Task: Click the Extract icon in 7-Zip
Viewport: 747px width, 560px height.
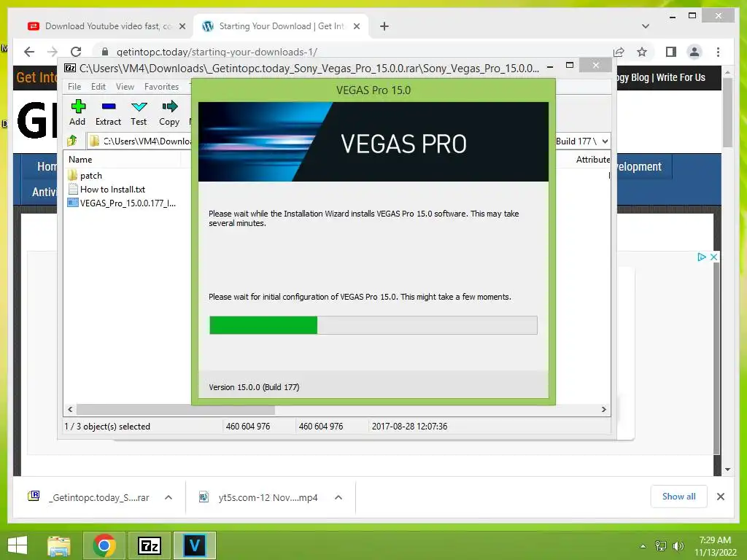Action: [108, 113]
